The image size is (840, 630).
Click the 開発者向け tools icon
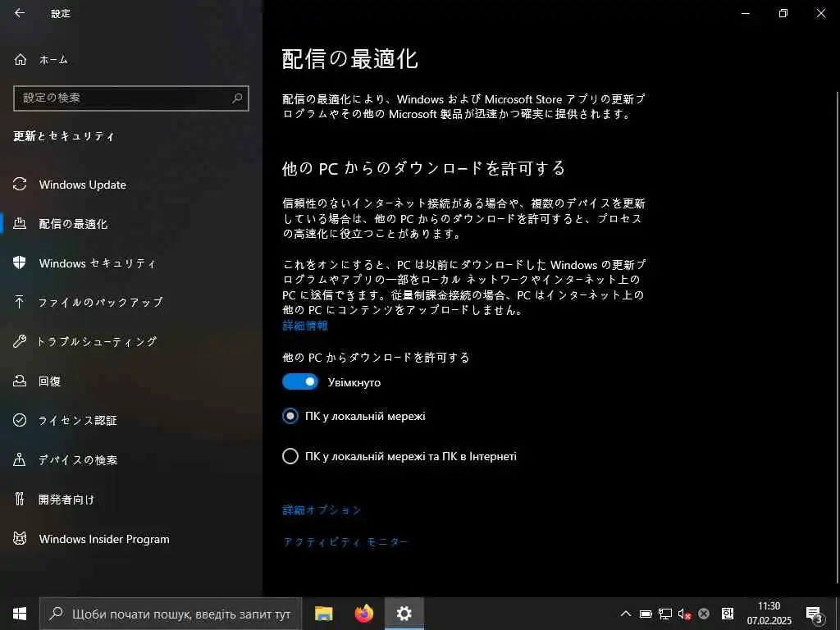pyautogui.click(x=20, y=500)
